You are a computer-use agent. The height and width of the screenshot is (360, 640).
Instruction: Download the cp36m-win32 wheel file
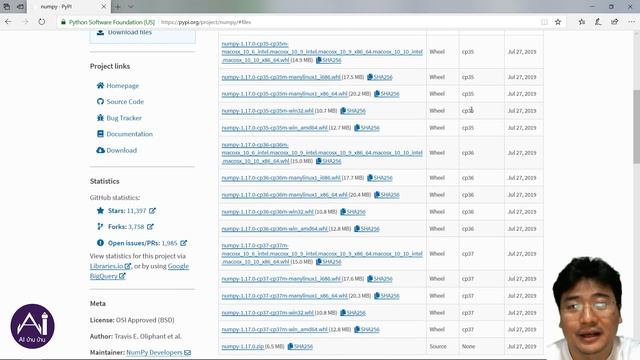coord(267,212)
